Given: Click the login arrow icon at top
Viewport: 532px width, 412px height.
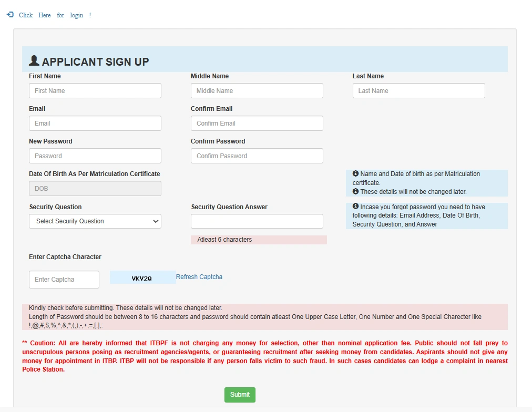Looking at the screenshot, I should (10, 15).
